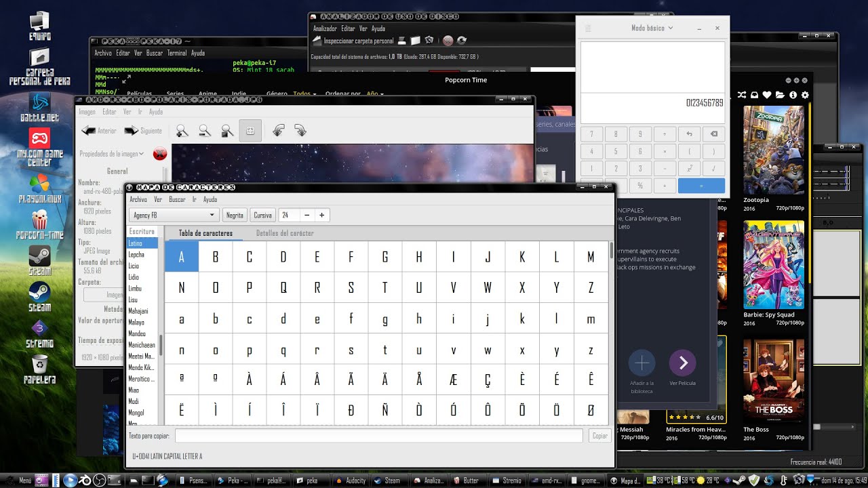Rotate image clockwise in image viewer

[300, 131]
